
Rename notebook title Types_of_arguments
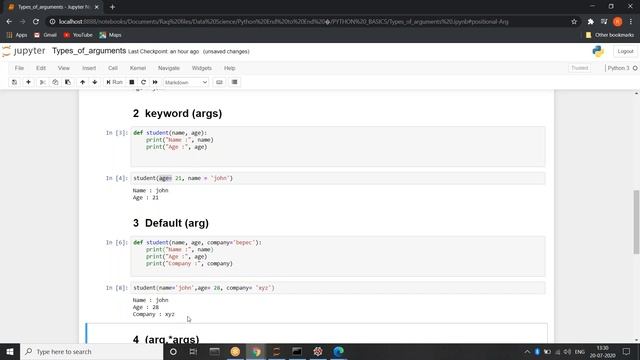[89, 51]
